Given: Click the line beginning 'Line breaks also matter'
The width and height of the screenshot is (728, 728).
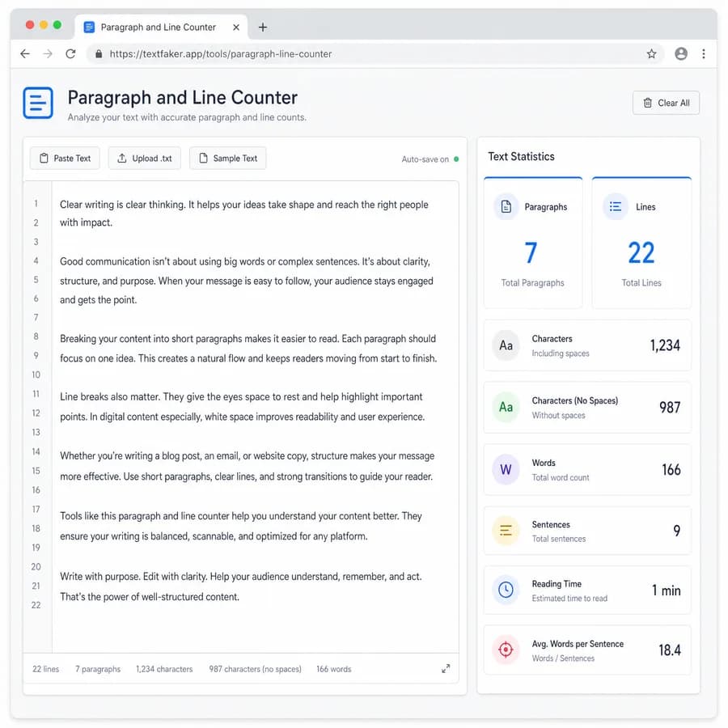Looking at the screenshot, I should point(241,396).
